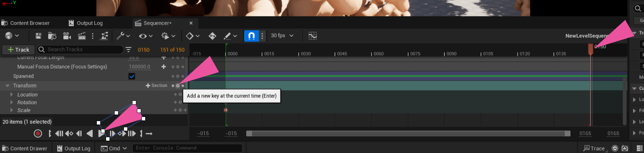Open the 30 fps frame rate dropdown

pos(282,36)
